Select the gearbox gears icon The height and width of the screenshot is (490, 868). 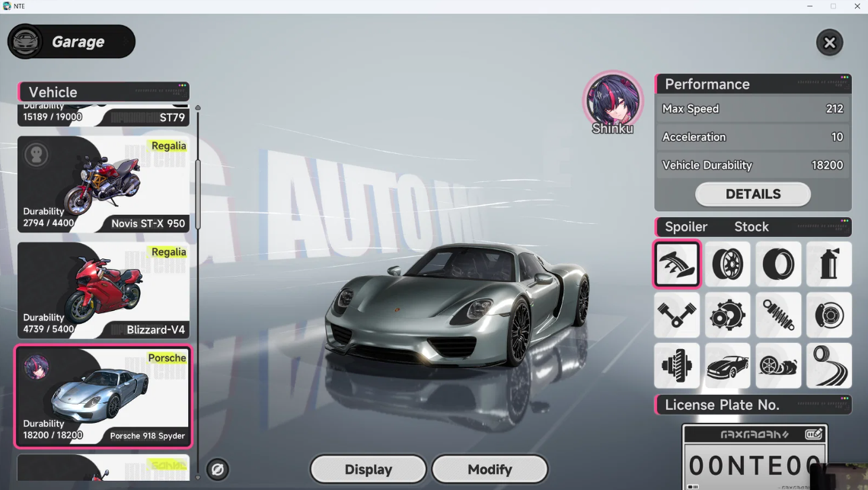pos(727,315)
